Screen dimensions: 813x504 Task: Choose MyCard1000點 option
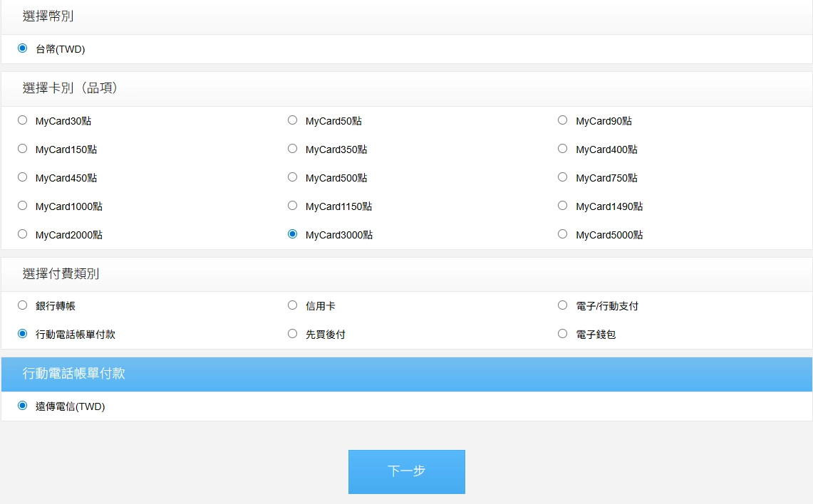[22, 206]
